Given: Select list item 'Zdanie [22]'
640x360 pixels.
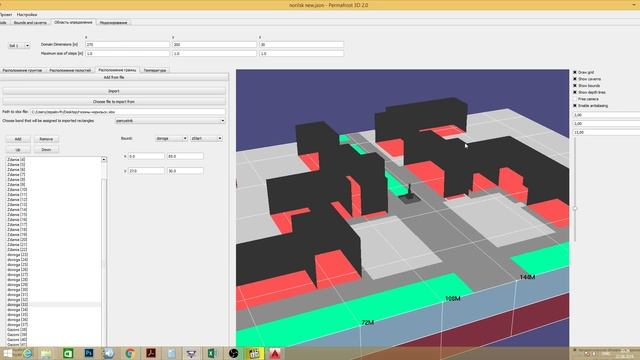Looking at the screenshot, I should point(17,249).
